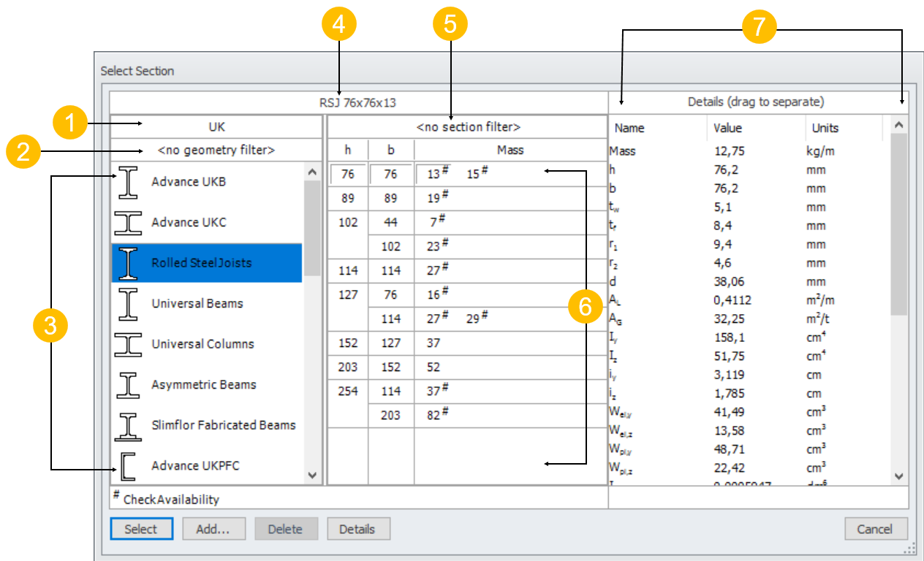Click Add to create a new section

[213, 529]
